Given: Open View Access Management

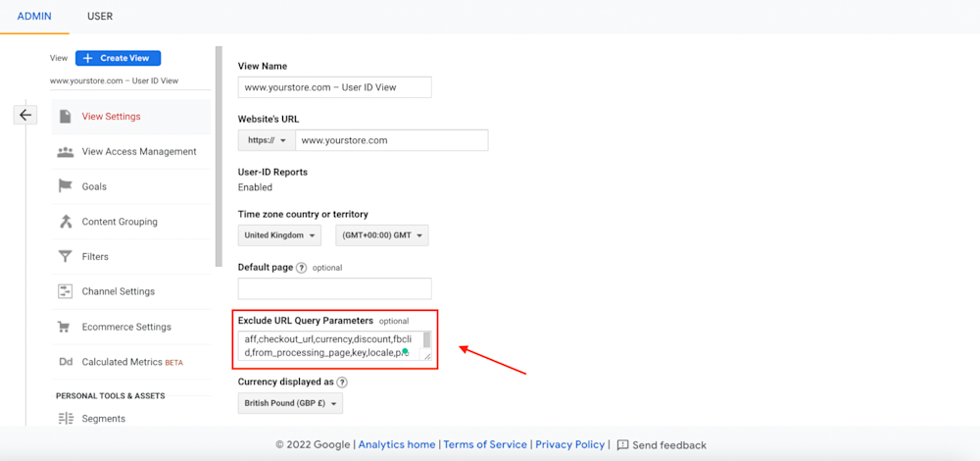Looking at the screenshot, I should pyautogui.click(x=130, y=151).
